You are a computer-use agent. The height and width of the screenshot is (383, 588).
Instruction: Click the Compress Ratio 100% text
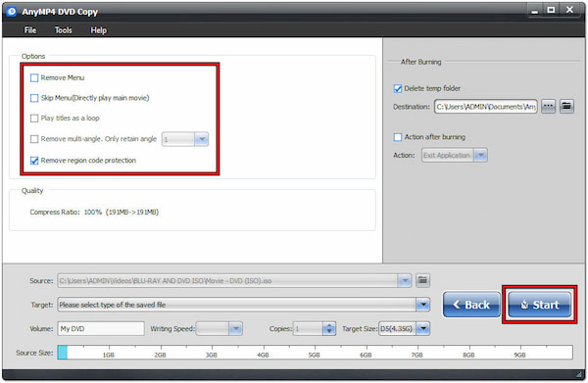(94, 213)
